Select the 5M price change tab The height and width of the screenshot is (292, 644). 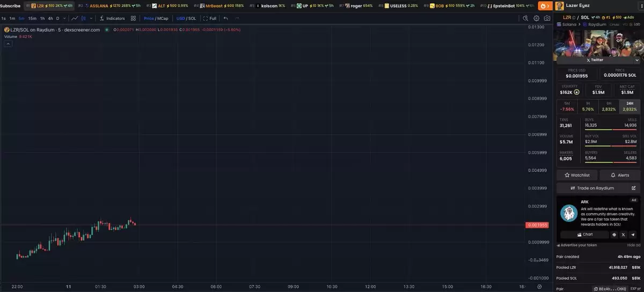(x=567, y=106)
